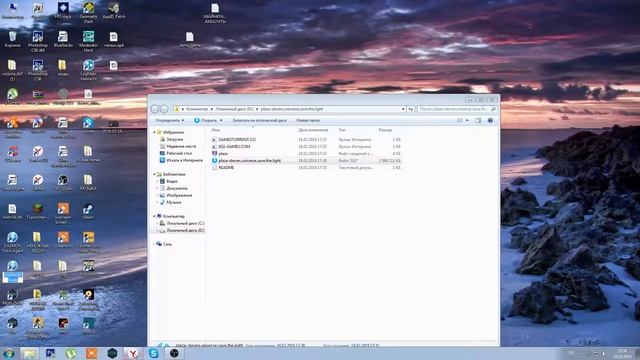The width and height of the screenshot is (640, 360).
Task: Go forward with the Explorer forward arrow
Action: point(164,109)
